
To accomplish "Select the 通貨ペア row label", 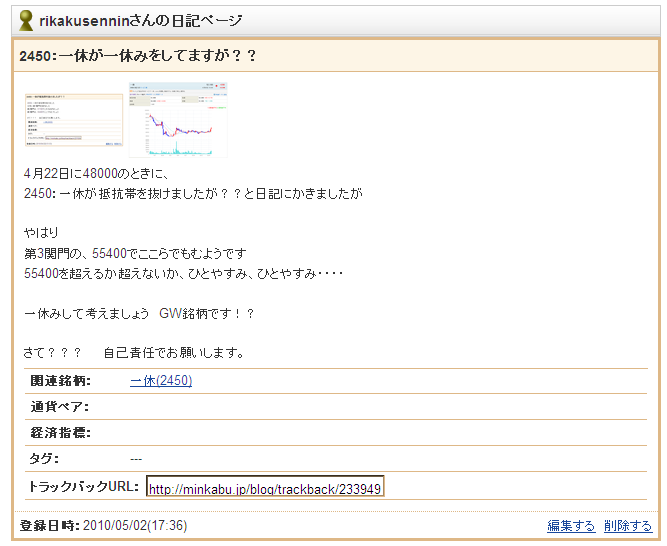I will click(60, 407).
